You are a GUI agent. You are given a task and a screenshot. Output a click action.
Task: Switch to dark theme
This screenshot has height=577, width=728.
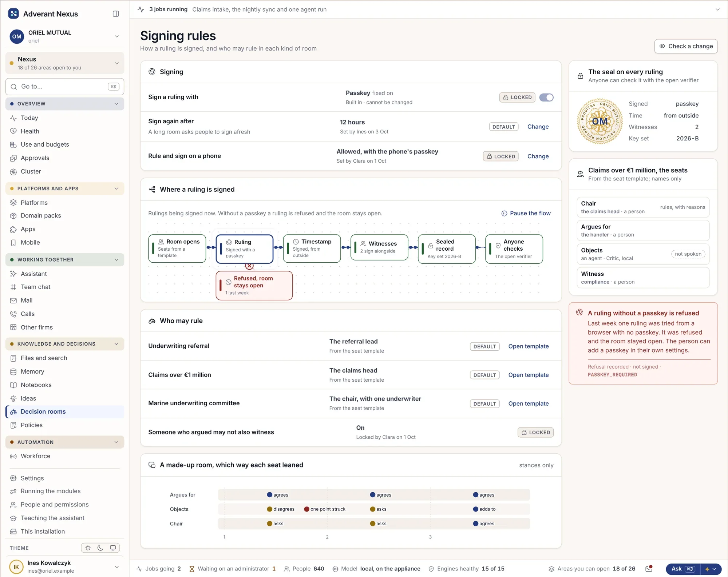click(100, 548)
